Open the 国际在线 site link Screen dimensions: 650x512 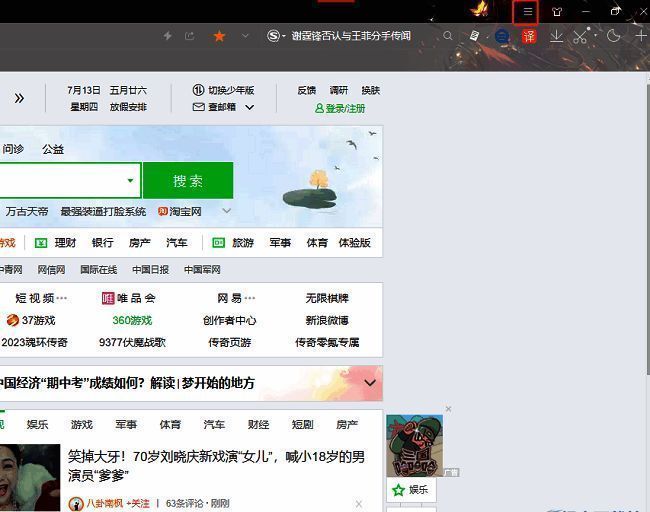[x=99, y=270]
